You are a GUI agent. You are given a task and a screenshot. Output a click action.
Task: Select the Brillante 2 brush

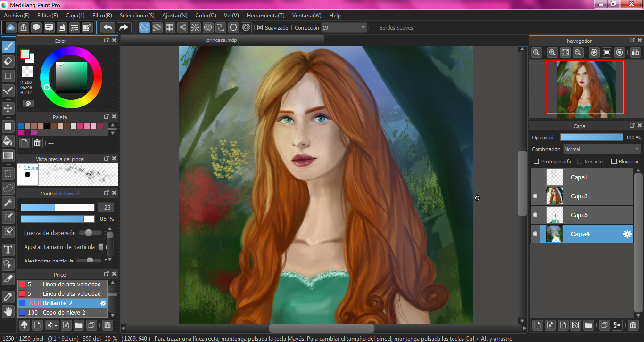(x=63, y=303)
